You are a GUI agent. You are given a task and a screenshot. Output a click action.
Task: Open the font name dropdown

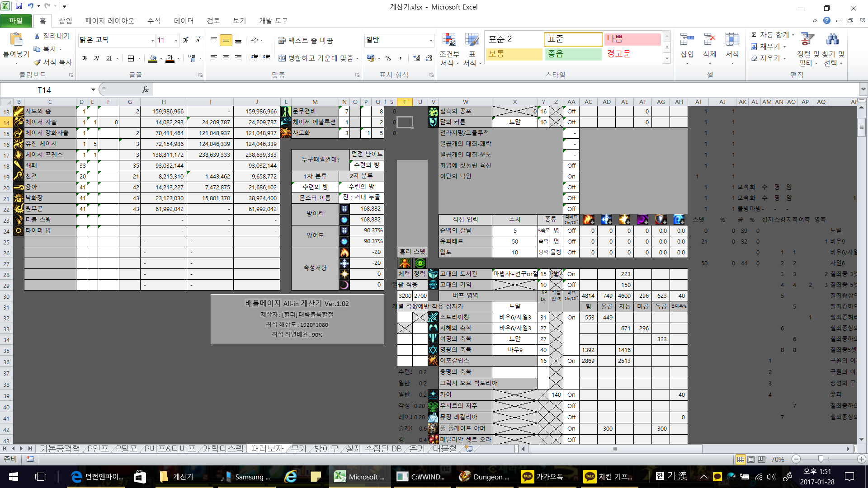[x=152, y=41]
